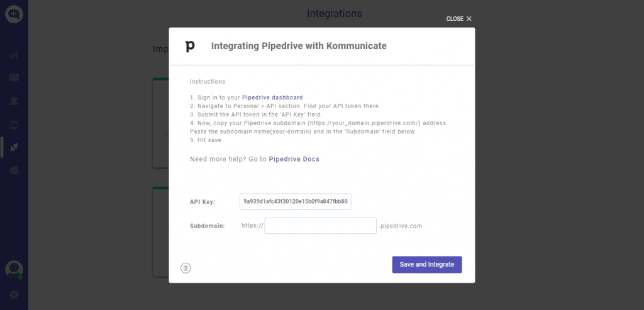Click the Integrations page title

coord(335,14)
